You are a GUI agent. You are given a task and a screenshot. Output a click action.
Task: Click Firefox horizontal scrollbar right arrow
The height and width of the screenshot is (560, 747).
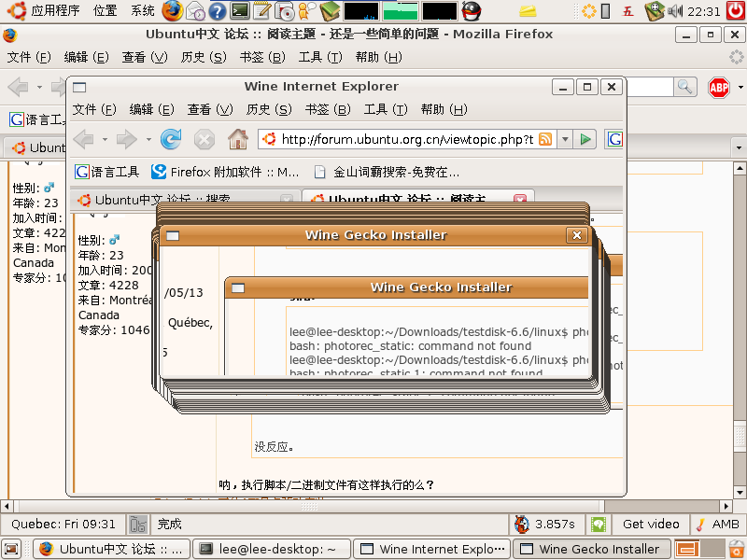coord(727,506)
